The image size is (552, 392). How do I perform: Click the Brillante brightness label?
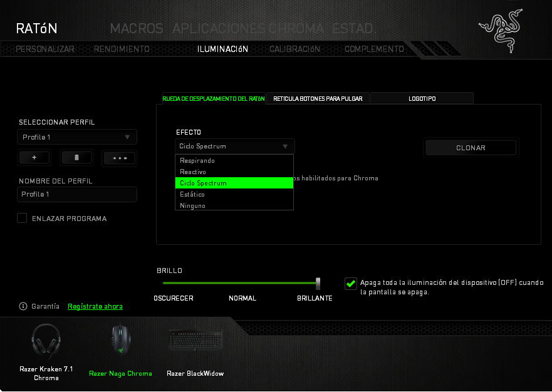(x=315, y=298)
